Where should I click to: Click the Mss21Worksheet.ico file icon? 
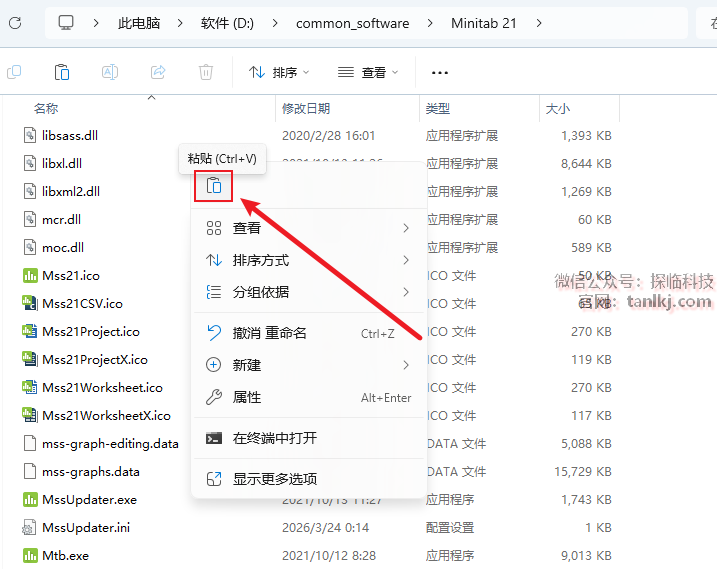coord(30,387)
